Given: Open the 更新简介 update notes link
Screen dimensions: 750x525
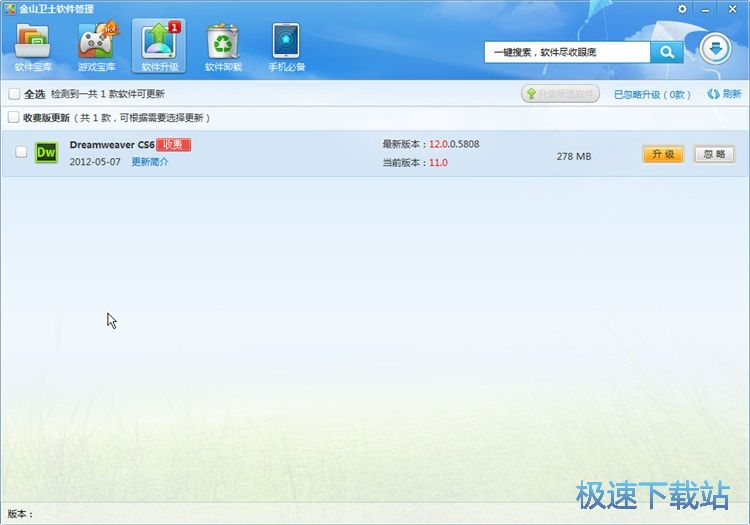Looking at the screenshot, I should click(x=150, y=162).
